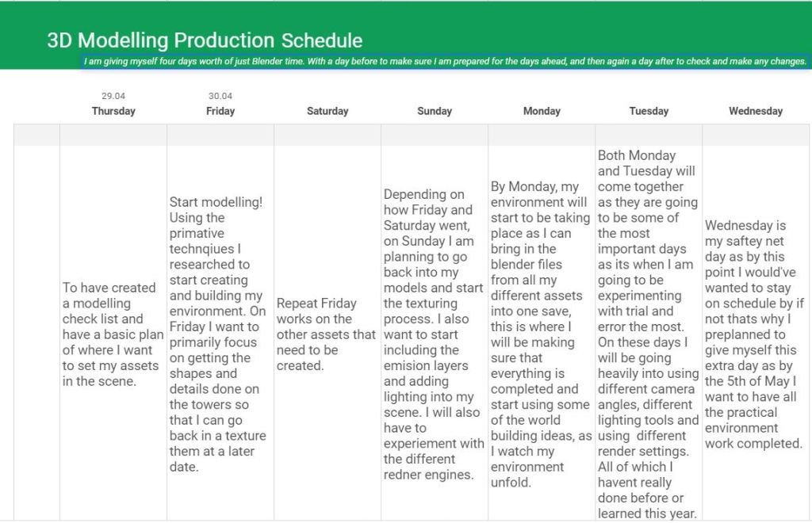
Task: Click Wednesday's safety net day cell
Action: pos(756,334)
